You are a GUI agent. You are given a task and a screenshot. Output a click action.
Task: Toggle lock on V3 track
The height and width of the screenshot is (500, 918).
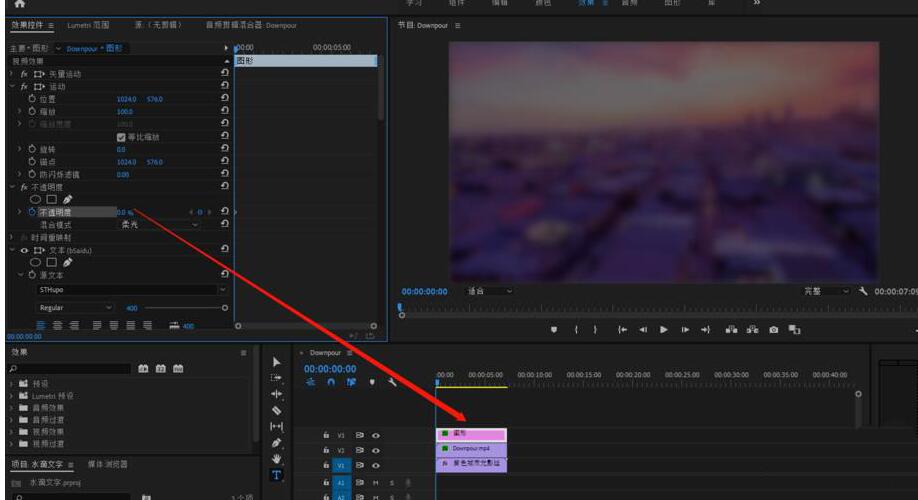coord(326,435)
